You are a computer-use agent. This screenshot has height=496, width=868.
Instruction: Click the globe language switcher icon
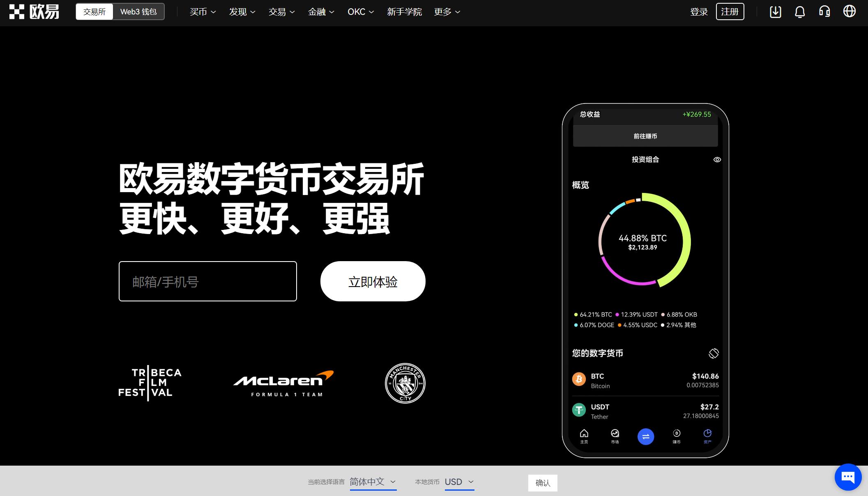[x=850, y=11]
